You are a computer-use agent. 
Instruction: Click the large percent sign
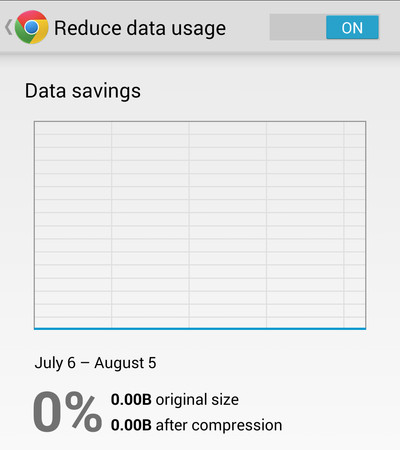click(x=83, y=412)
